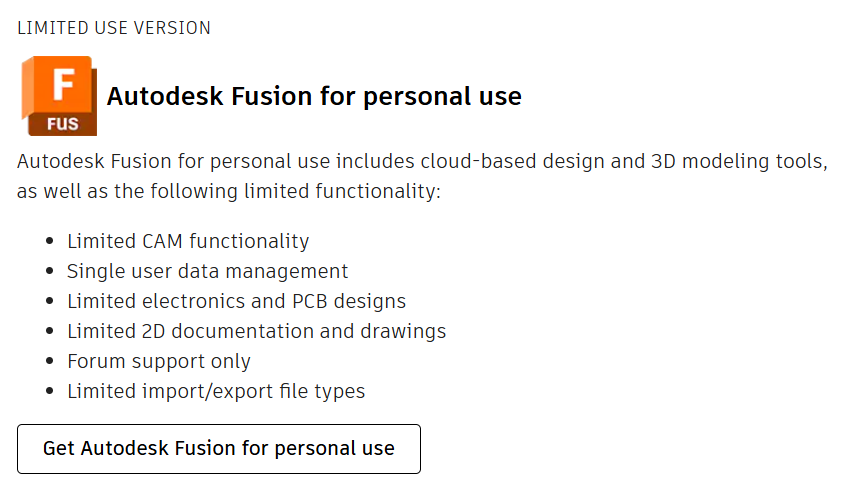
Task: Click the bullet dot beside Limited import/export file types
Action: [x=51, y=392]
